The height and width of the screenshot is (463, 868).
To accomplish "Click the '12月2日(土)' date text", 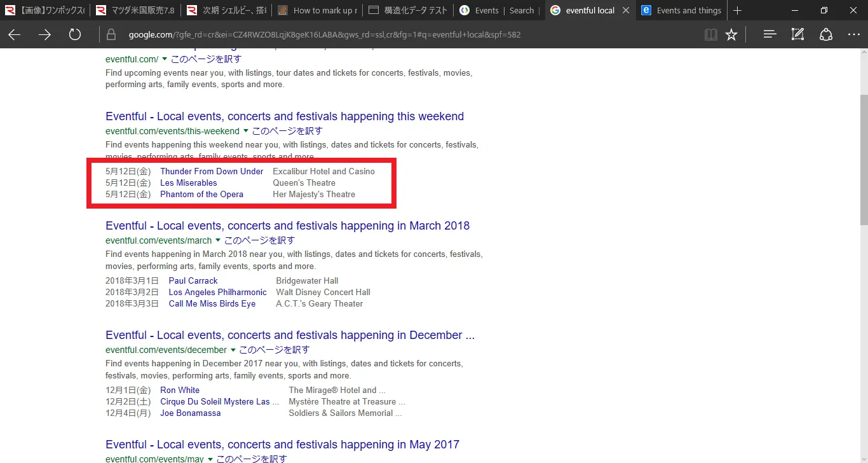I will [128, 401].
